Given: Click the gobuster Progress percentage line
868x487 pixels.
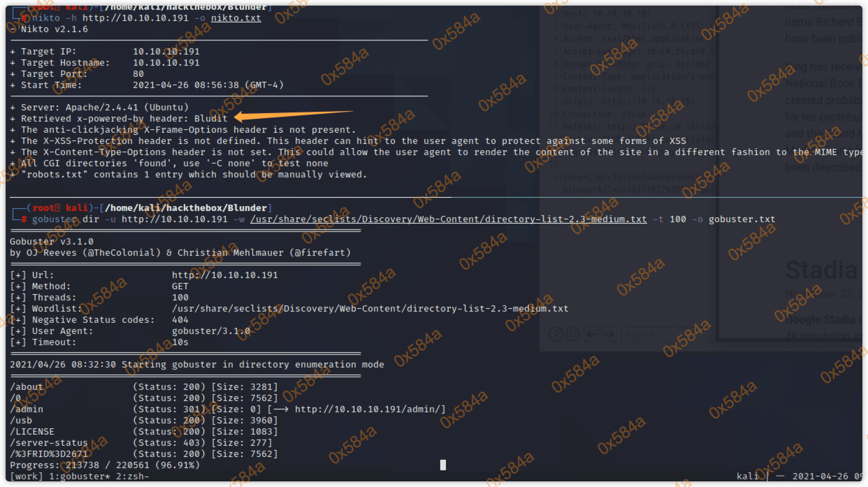Looking at the screenshot, I should click(105, 465).
